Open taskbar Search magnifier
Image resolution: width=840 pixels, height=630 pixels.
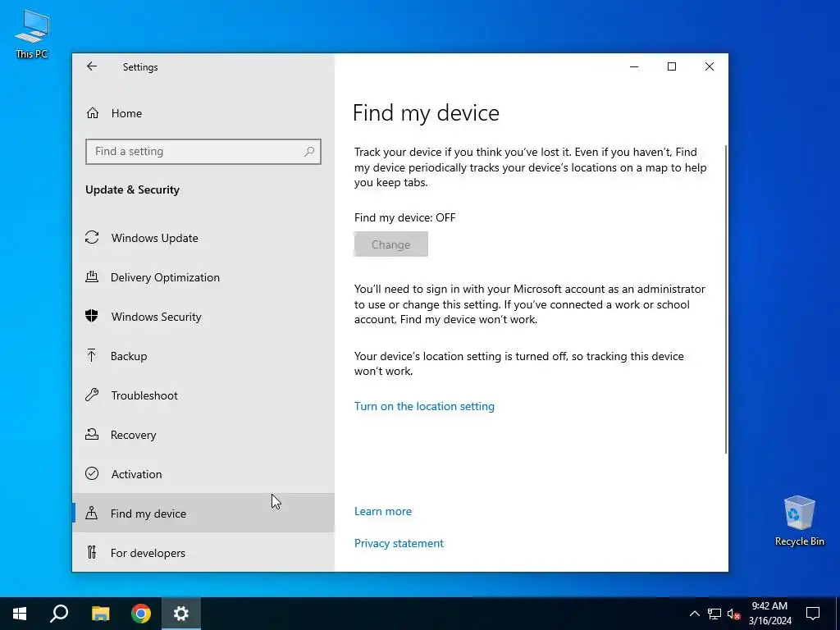[59, 614]
